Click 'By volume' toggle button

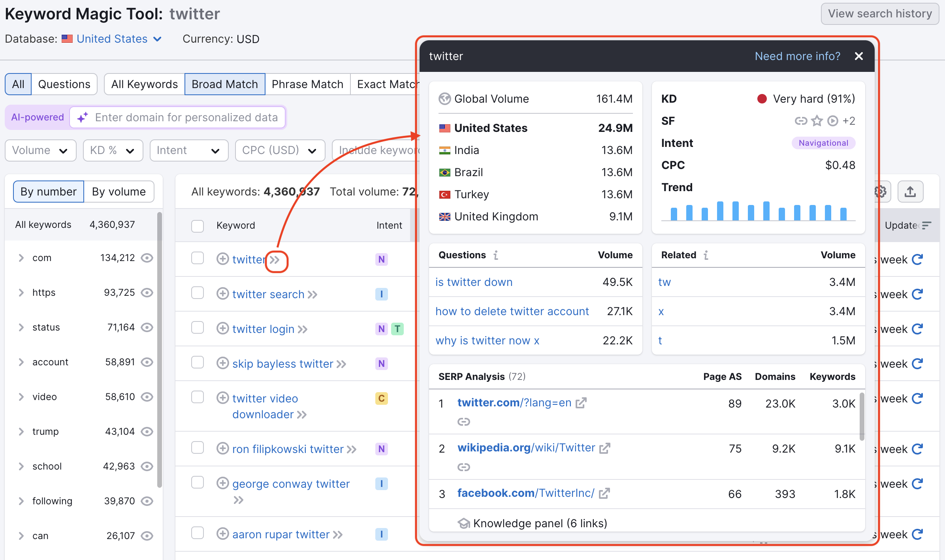(x=119, y=191)
